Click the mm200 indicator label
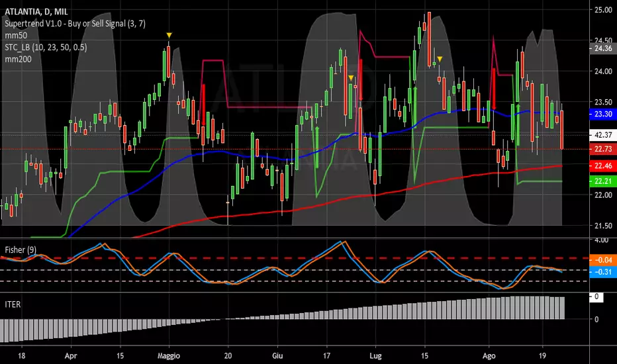The width and height of the screenshot is (617, 364). (18, 59)
